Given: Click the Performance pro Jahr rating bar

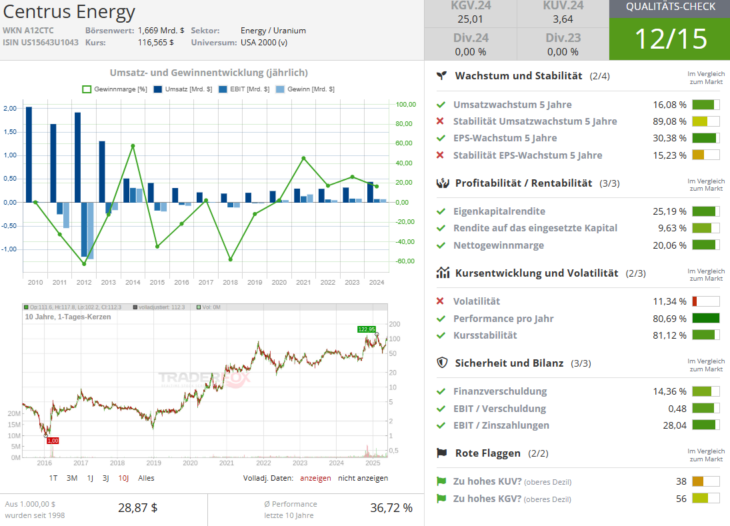Looking at the screenshot, I should pos(705,319).
